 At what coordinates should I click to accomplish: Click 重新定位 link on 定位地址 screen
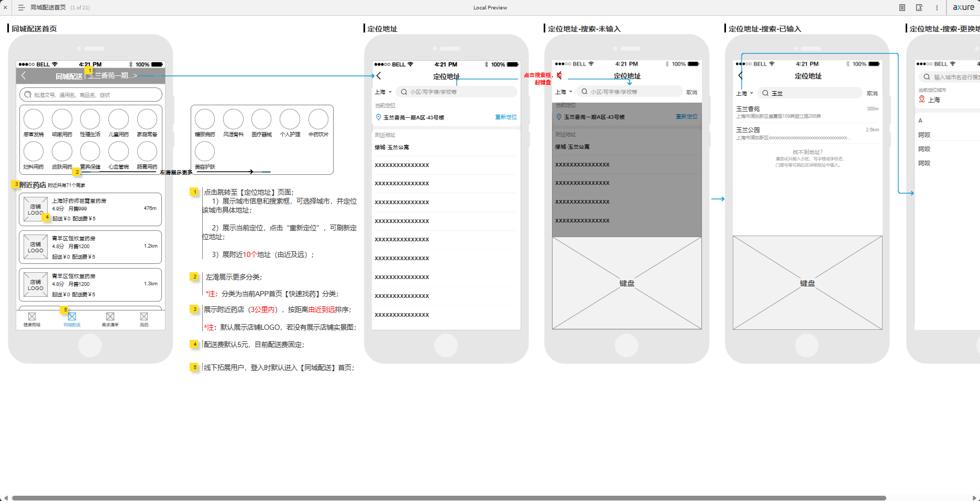point(506,117)
